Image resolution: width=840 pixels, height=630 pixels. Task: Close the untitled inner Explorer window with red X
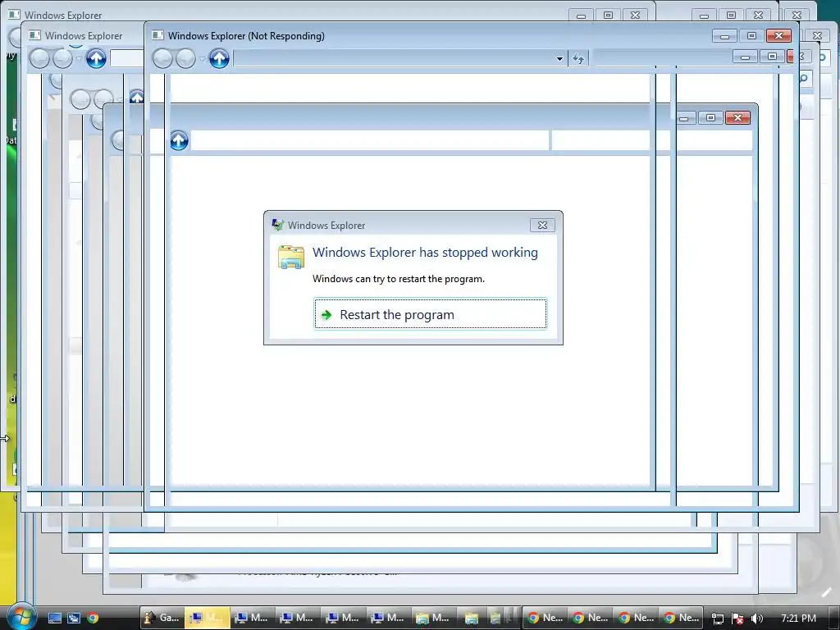click(x=737, y=118)
